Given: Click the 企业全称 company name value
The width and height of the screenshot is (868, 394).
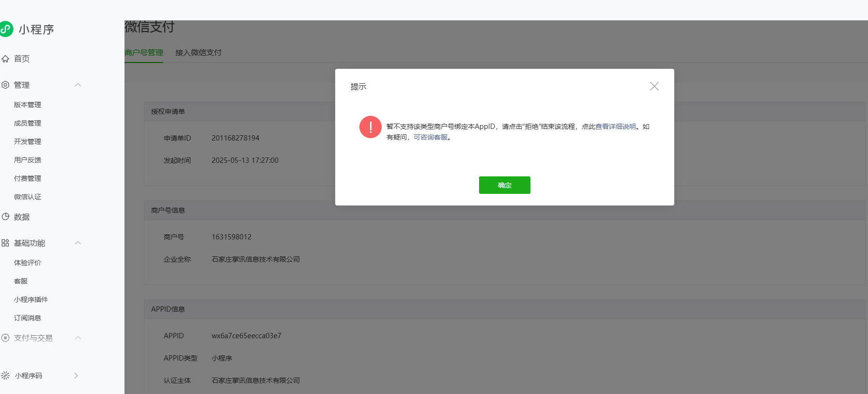Looking at the screenshot, I should tap(256, 259).
